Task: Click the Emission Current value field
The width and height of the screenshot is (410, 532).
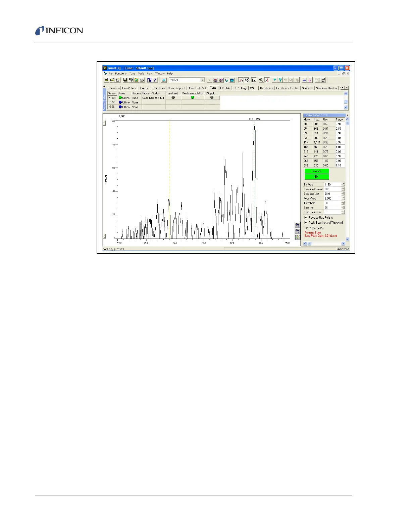Action: tap(332, 189)
